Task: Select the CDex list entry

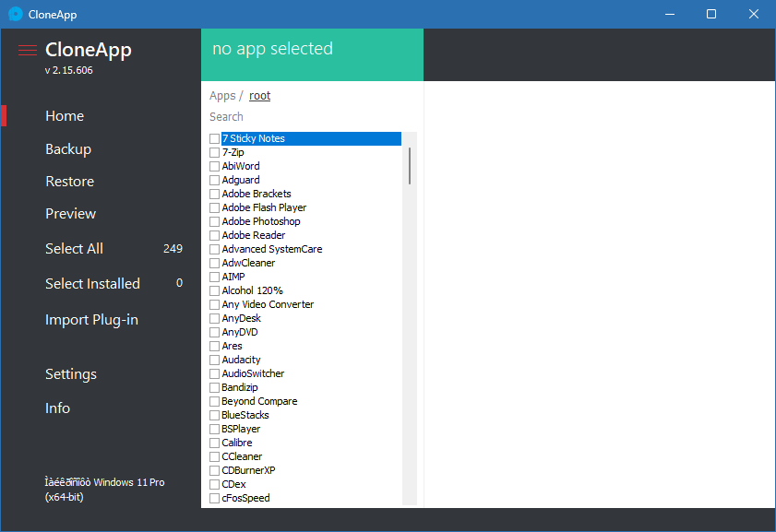Action: [x=233, y=485]
